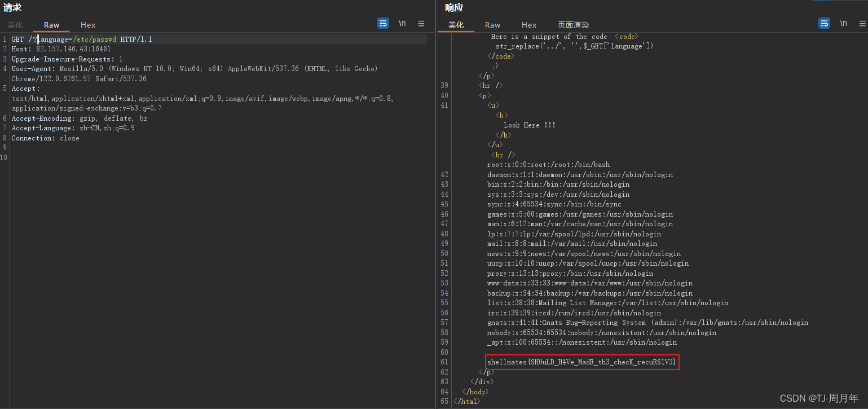Toggle word wrap icon in request panel
This screenshot has width=868, height=409.
click(x=383, y=23)
